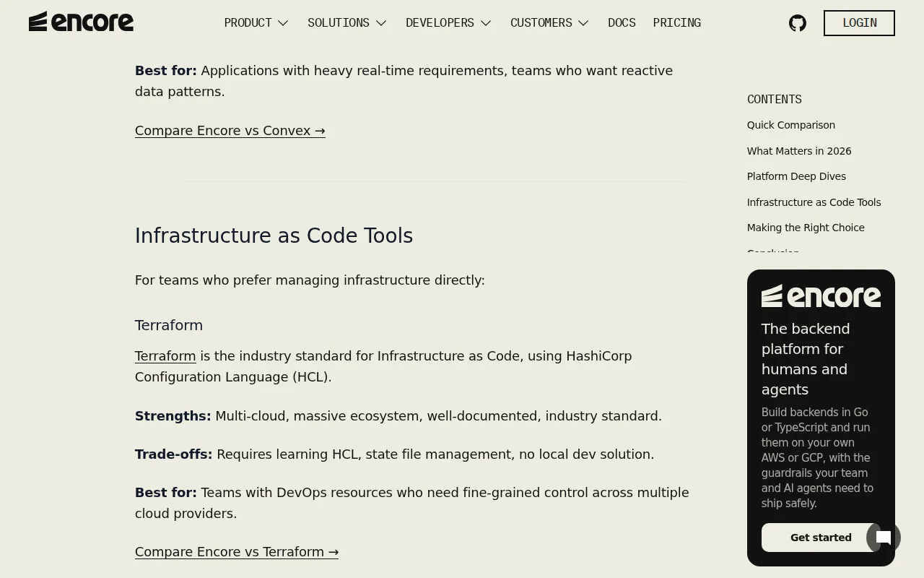Open the GitHub icon link
The image size is (924, 578).
[x=798, y=23]
